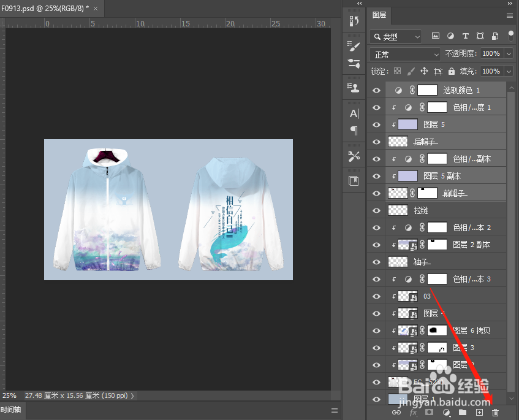This screenshot has height=420, width=519.
Task: Hide the 后帽子 layer
Action: 376,142
